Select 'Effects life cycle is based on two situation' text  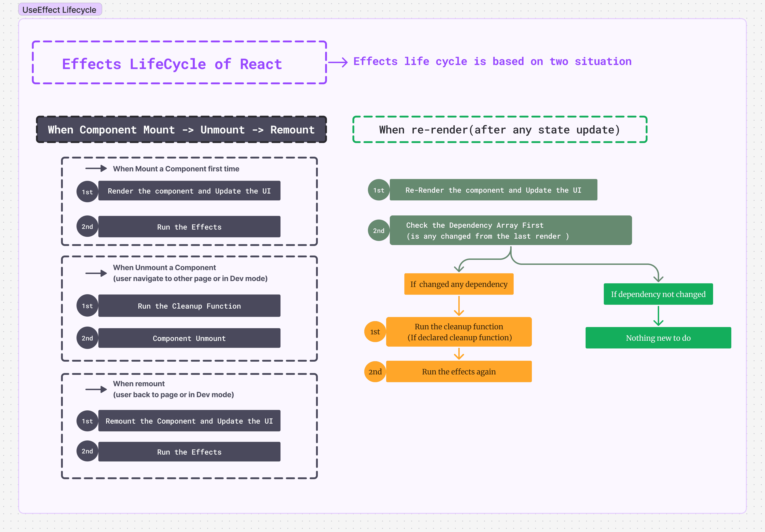(492, 62)
